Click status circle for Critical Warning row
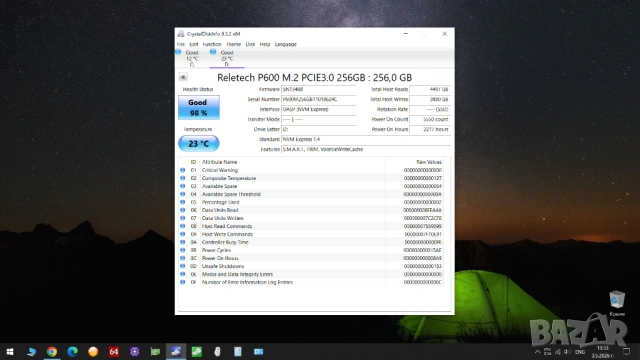The width and height of the screenshot is (640, 360). (x=182, y=170)
